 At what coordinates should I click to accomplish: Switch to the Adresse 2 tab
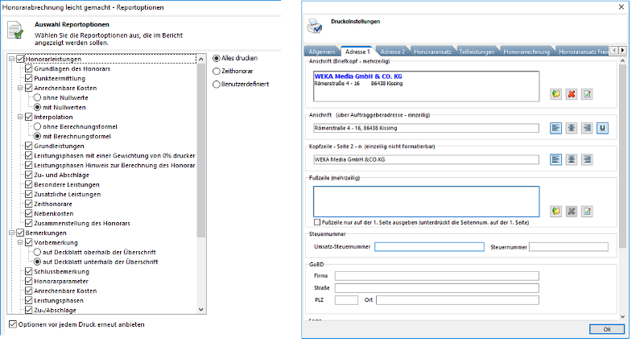[x=392, y=52]
